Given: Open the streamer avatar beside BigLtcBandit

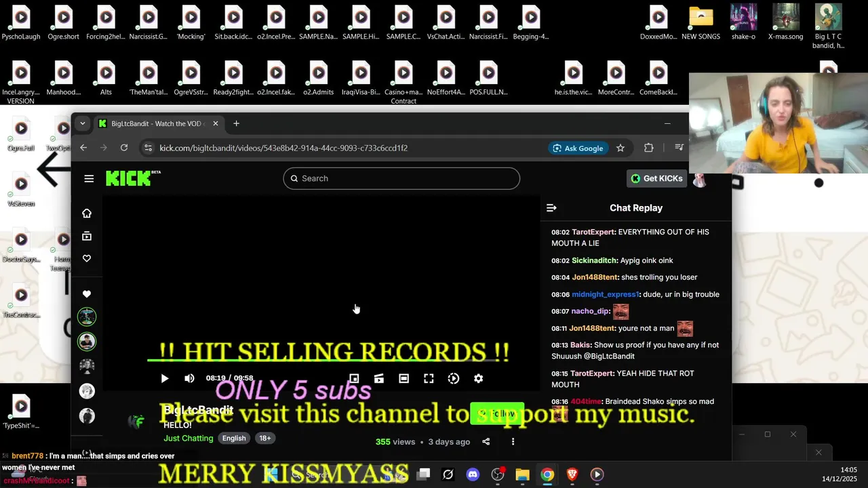Looking at the screenshot, I should pyautogui.click(x=138, y=422).
